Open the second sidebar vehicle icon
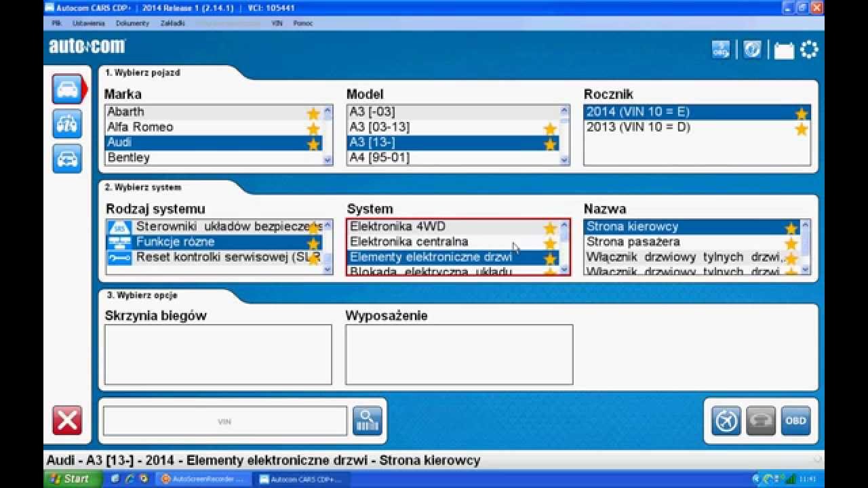 pos(67,123)
